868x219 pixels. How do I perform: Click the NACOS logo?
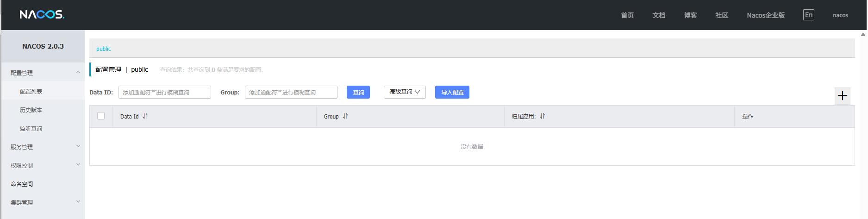point(42,15)
